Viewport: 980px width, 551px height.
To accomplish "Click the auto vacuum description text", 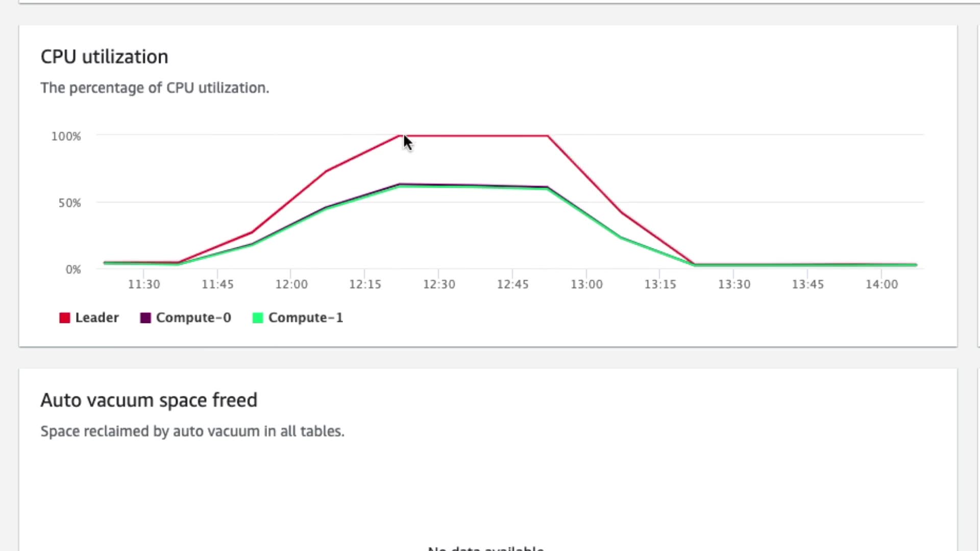I will pyautogui.click(x=192, y=431).
